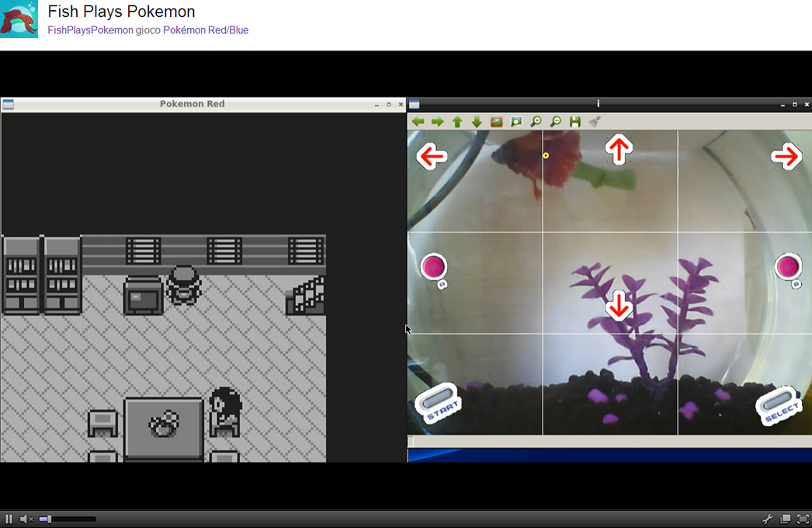Click the red up arrow overlay on fish cam
This screenshot has height=528, width=812.
(619, 149)
